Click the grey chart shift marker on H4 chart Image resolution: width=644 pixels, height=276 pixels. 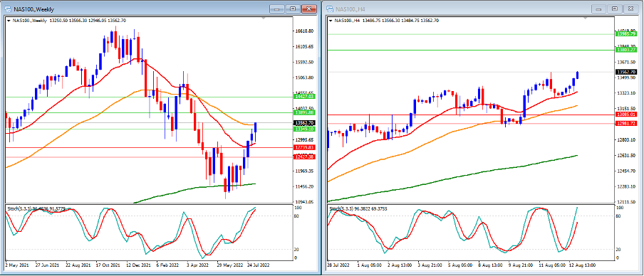coord(586,18)
